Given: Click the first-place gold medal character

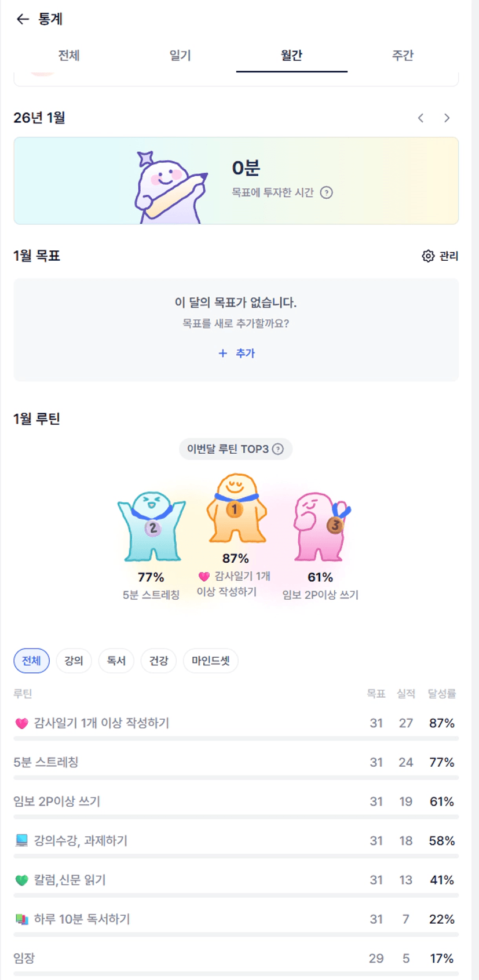Looking at the screenshot, I should click(x=235, y=508).
